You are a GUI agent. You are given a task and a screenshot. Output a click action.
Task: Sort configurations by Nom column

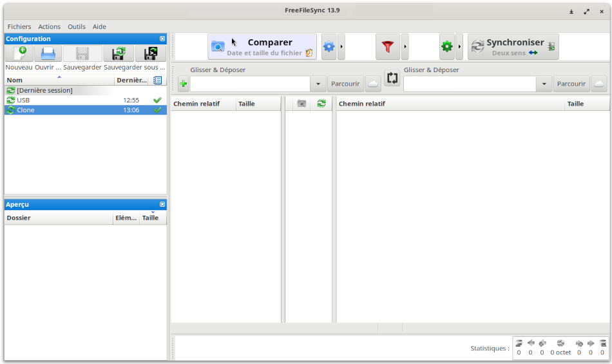click(x=59, y=80)
